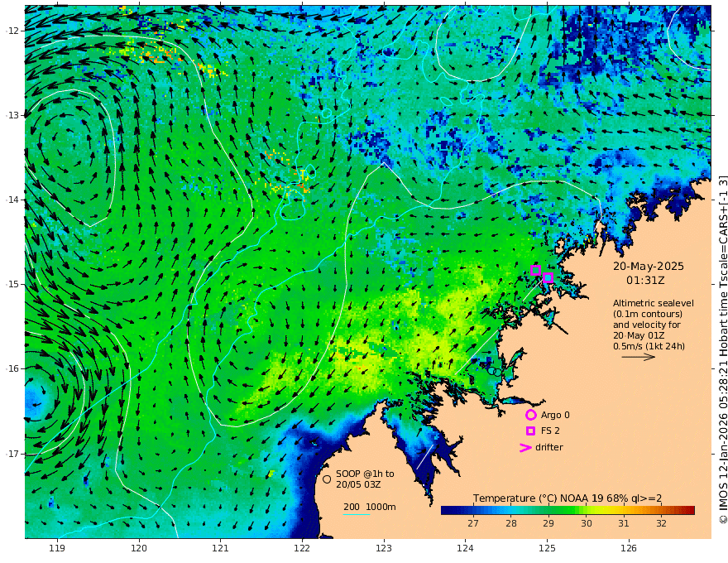
Task: Click the longitude label 120
Action: pyautogui.click(x=139, y=548)
